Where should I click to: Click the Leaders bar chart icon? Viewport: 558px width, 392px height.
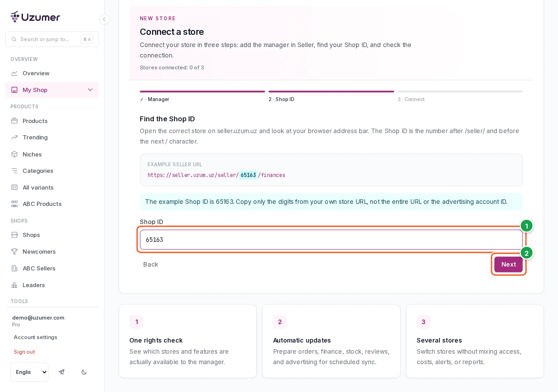(14, 285)
